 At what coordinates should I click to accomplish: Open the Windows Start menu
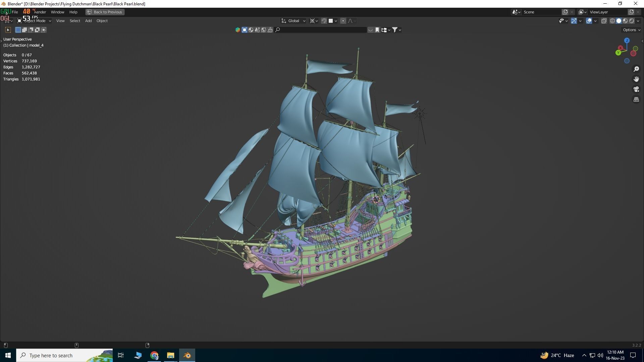point(8,355)
